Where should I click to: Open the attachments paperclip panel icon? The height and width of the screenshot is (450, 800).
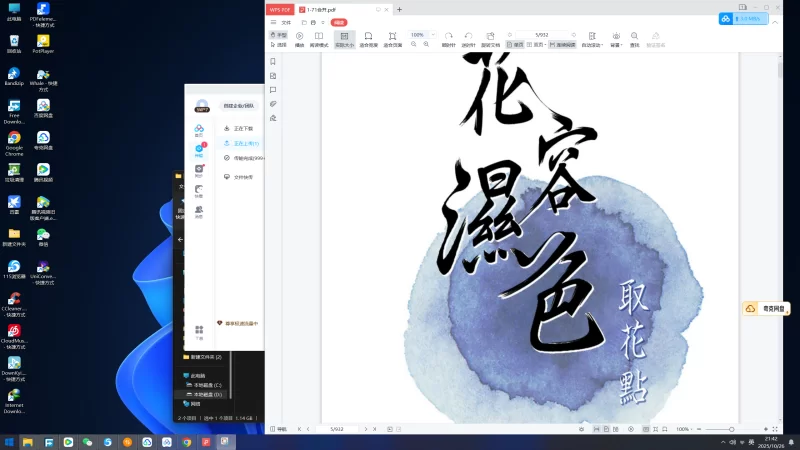click(273, 104)
